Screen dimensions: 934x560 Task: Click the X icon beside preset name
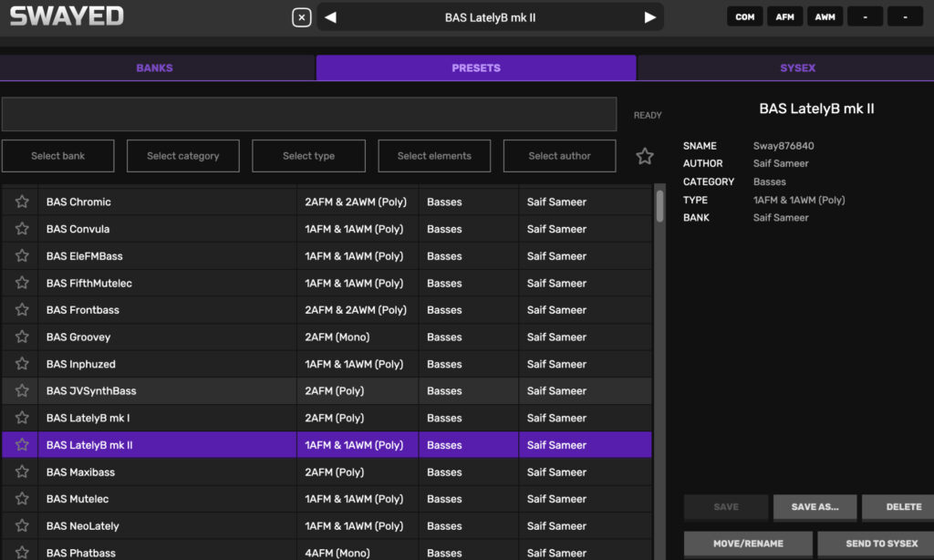[x=301, y=17]
